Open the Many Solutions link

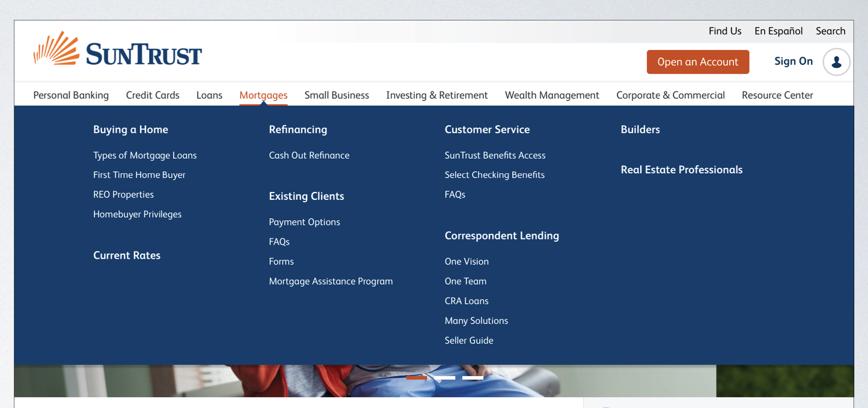476,321
